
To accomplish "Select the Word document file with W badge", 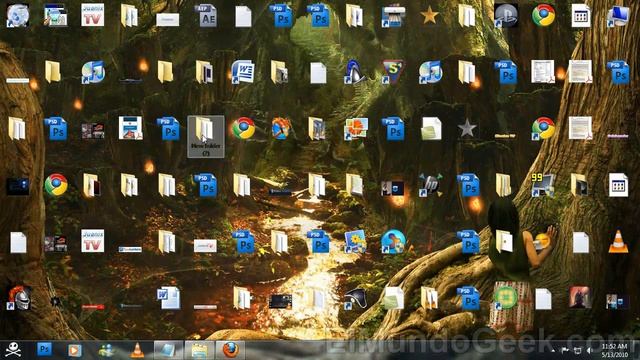I will 169,298.
